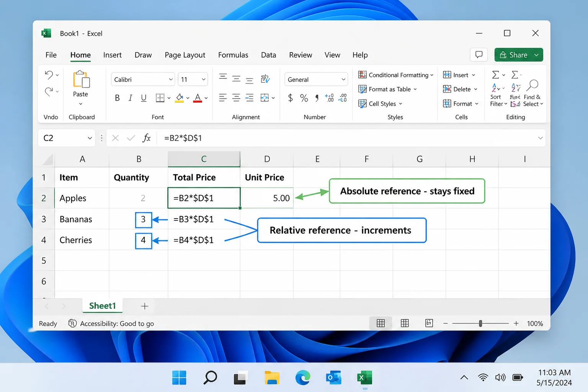Center cell text horizontally
This screenshot has width=588, height=392.
pyautogui.click(x=236, y=98)
